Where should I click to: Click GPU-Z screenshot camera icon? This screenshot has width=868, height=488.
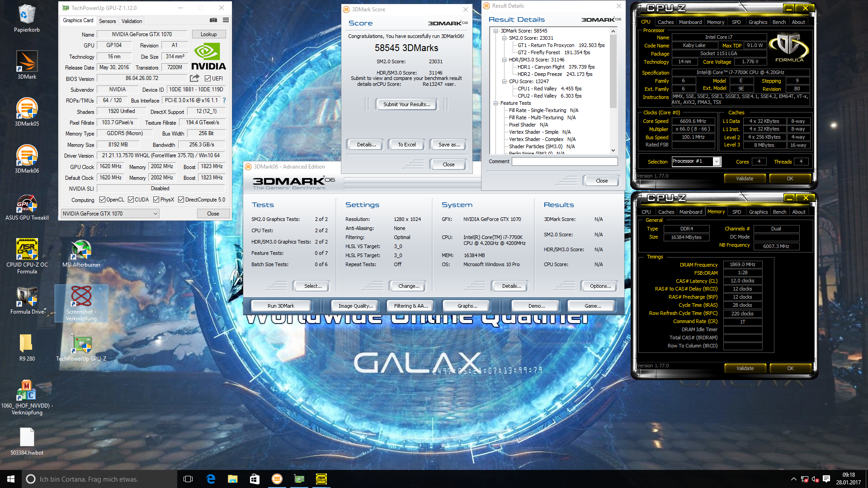point(213,20)
